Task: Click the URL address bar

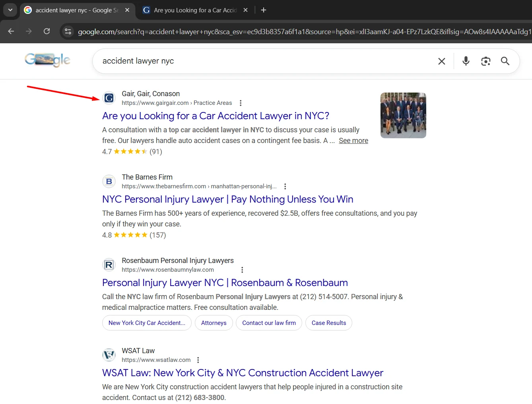Action: 304,32
